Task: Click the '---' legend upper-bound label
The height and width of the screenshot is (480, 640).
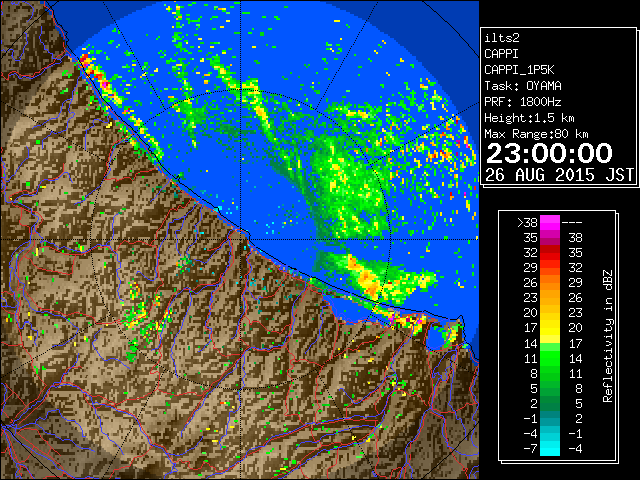Action: click(572, 223)
